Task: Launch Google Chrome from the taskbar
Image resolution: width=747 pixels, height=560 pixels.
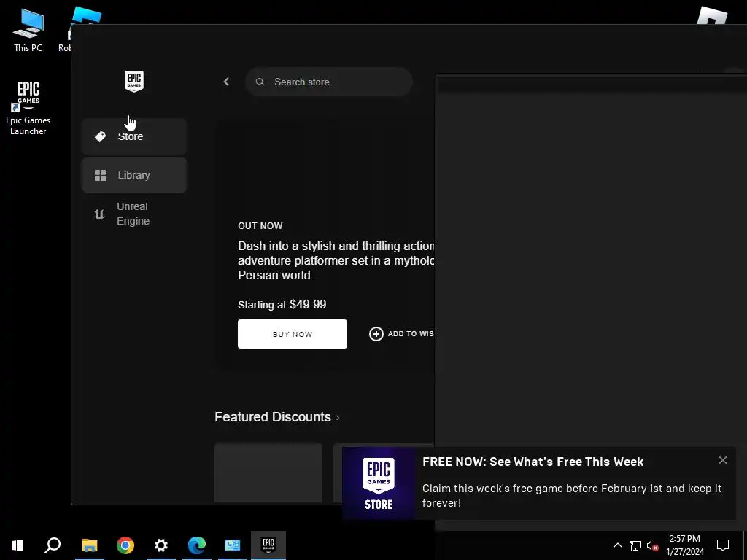Action: tap(125, 545)
